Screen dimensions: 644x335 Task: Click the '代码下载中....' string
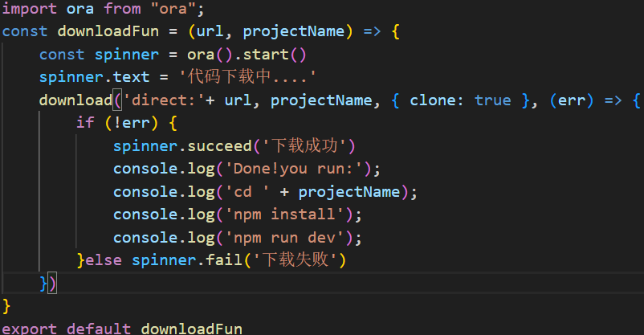coord(247,76)
